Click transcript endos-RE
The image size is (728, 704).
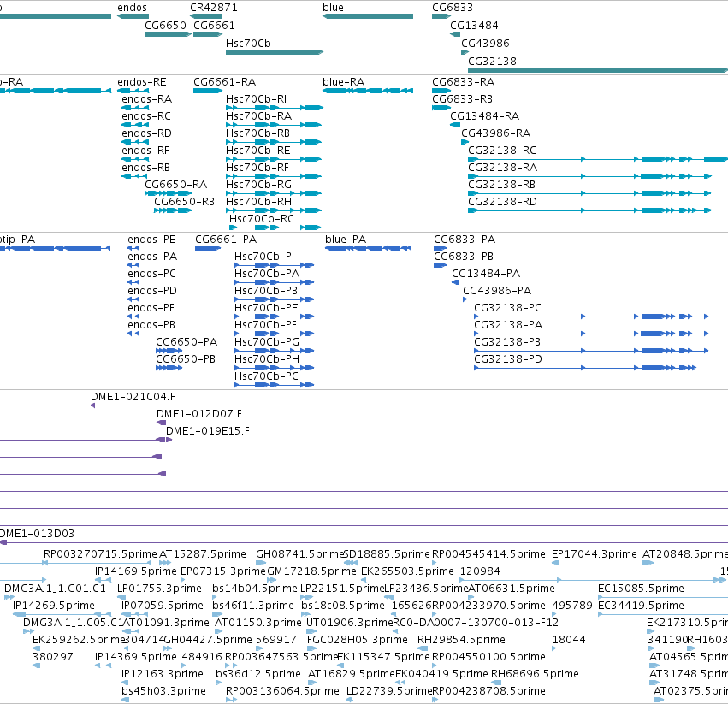pyautogui.click(x=142, y=82)
